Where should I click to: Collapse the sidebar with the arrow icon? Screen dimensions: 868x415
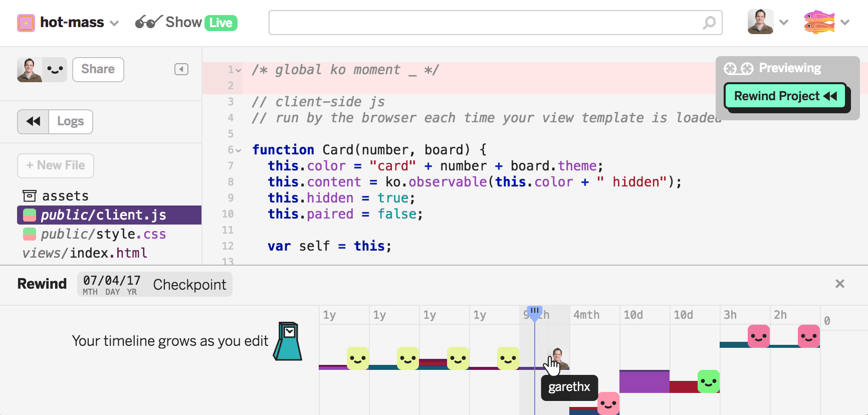181,69
